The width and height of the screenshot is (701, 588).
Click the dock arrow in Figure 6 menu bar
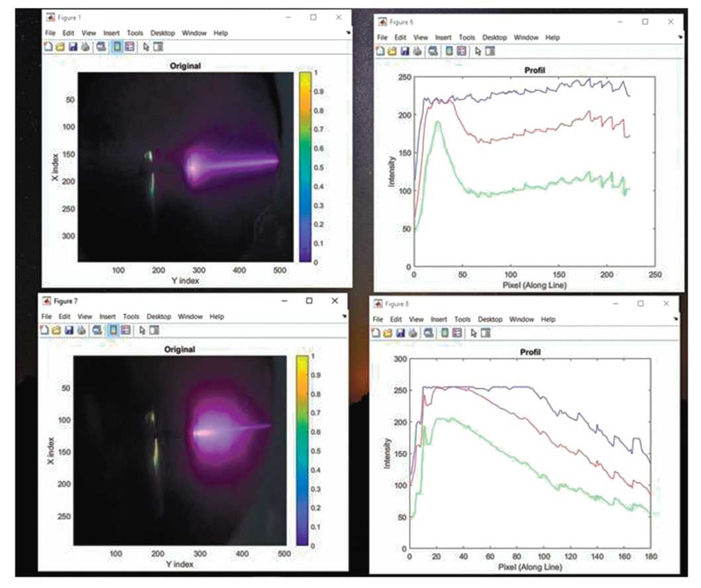click(x=680, y=37)
